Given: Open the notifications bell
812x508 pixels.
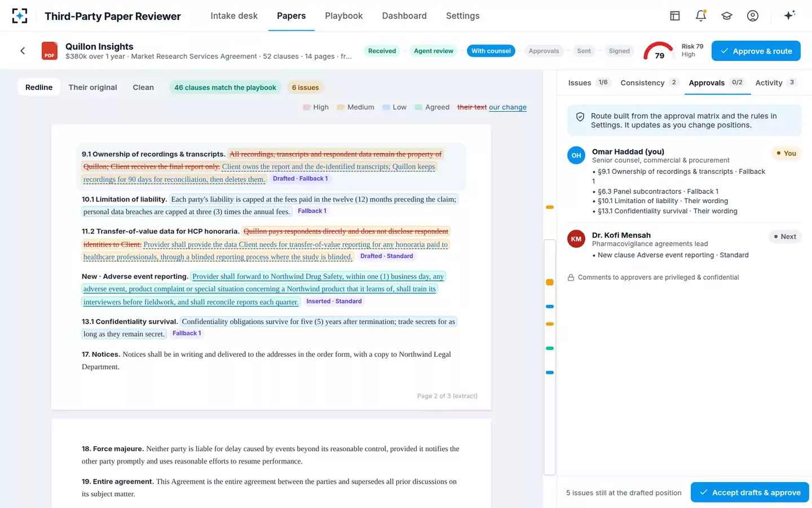Looking at the screenshot, I should coord(701,16).
